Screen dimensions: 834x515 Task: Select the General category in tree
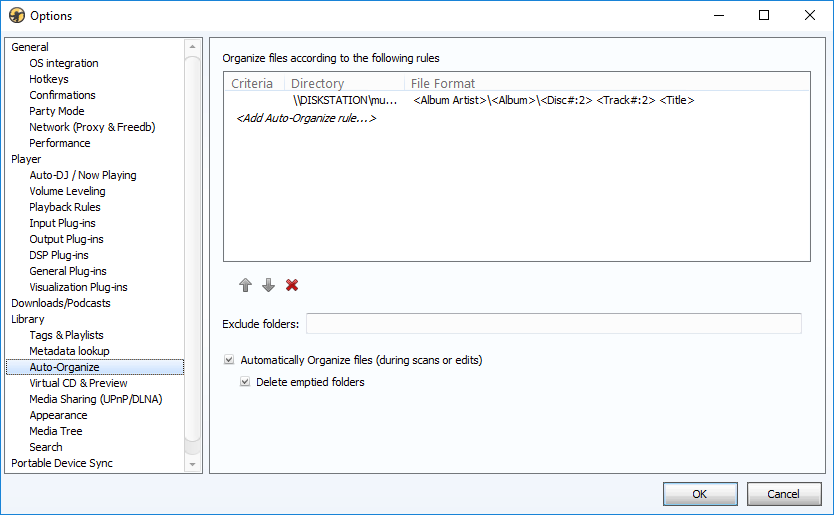[x=30, y=47]
